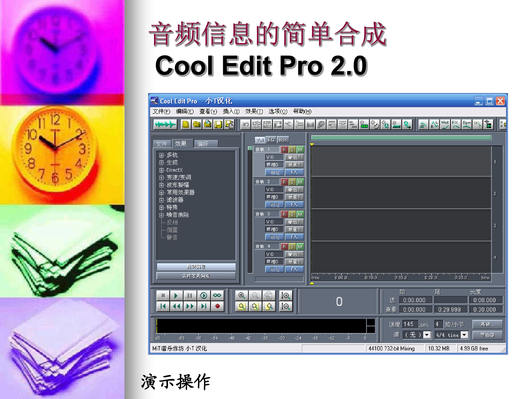Click the 速度 tempo field showing 145
Image resolution: width=532 pixels, height=399 pixels.
[410, 324]
